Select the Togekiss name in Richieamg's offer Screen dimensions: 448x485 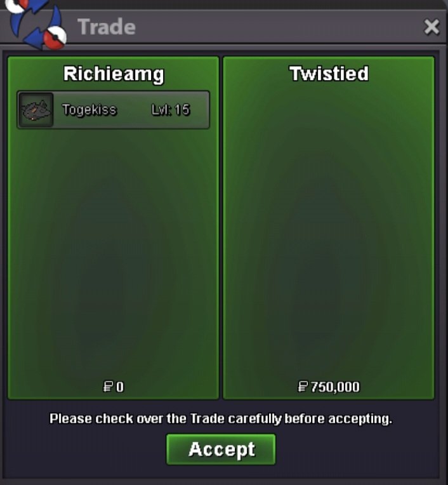pyautogui.click(x=89, y=110)
